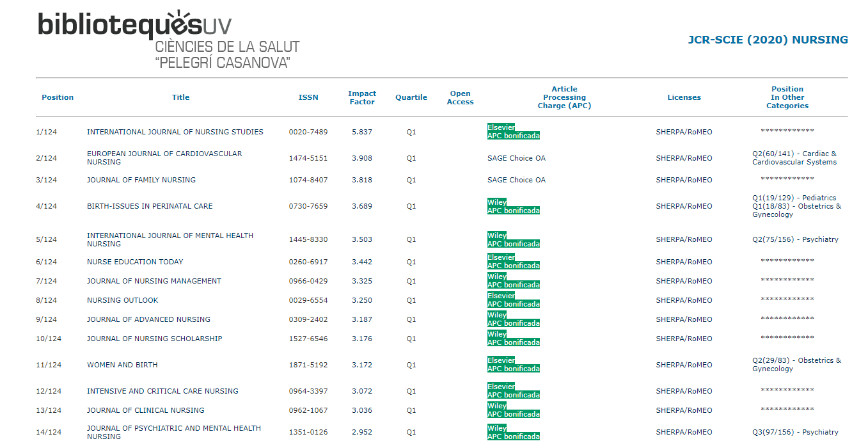Click the Impact Factor column header
This screenshot has height=448, width=868.
pos(362,97)
